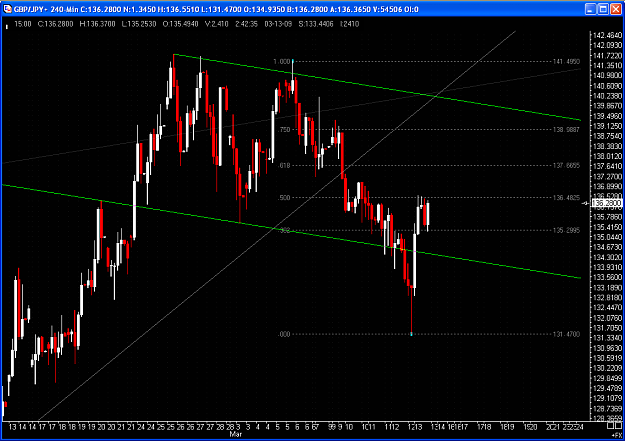625x441 pixels.
Task: Click the 142.4640 price axis label
Action: click(x=607, y=35)
